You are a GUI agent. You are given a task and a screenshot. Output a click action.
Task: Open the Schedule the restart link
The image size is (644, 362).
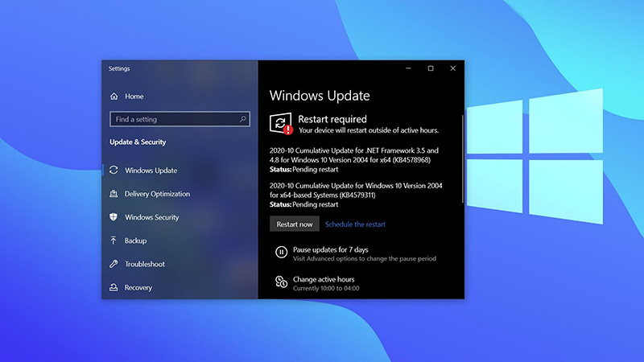(x=355, y=224)
